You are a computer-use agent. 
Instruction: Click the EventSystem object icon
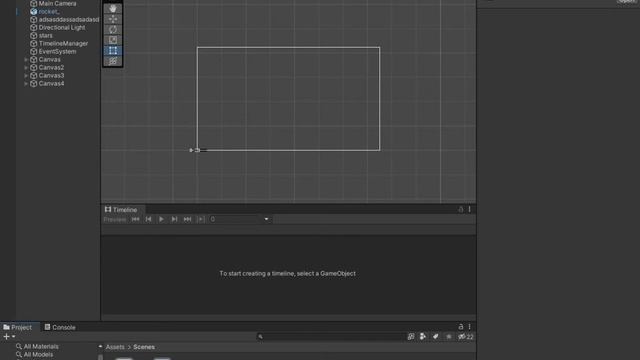pos(33,52)
